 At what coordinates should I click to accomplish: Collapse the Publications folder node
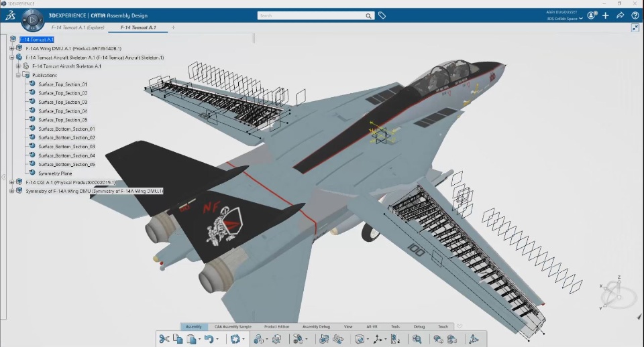click(x=18, y=75)
